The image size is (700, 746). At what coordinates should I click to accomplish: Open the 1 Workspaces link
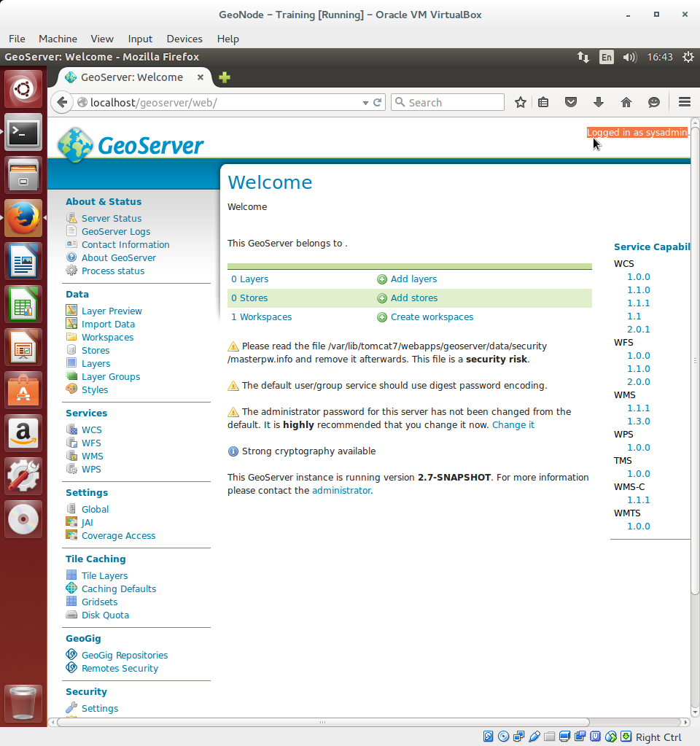[x=261, y=317]
